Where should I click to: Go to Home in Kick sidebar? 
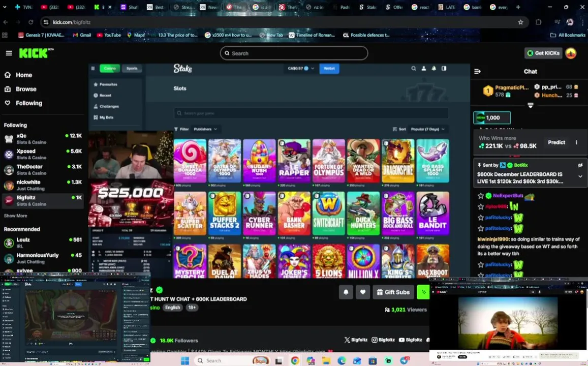(18, 75)
